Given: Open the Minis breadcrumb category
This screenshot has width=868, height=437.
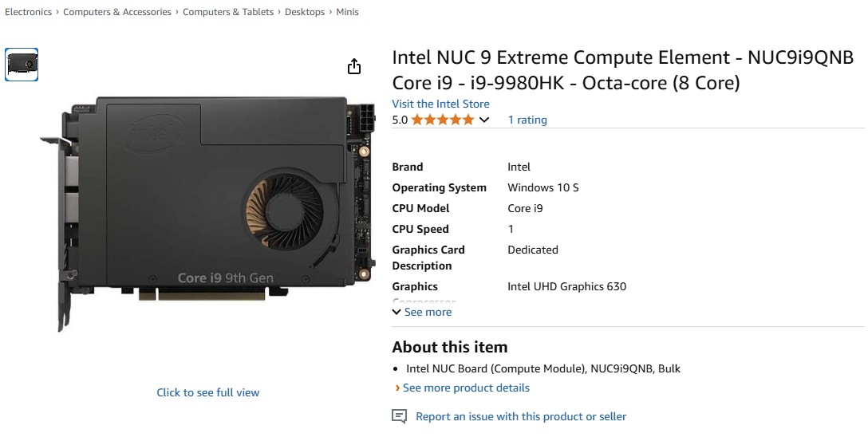Looking at the screenshot, I should (x=348, y=12).
